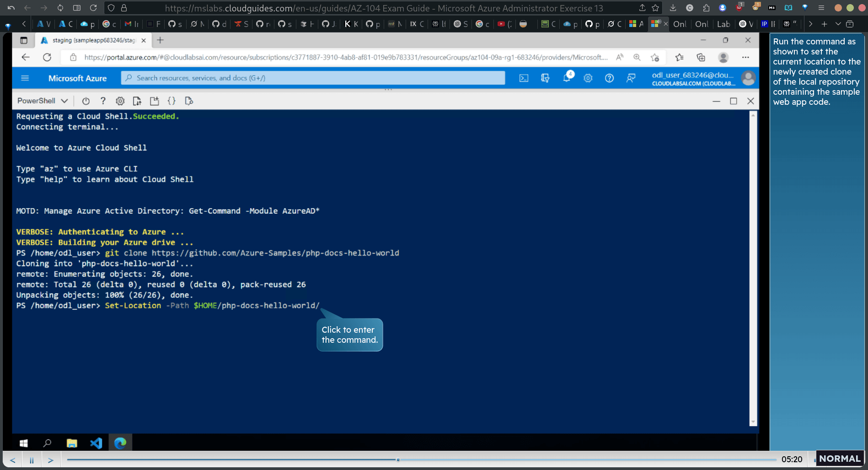Go to next guide step

(51, 460)
